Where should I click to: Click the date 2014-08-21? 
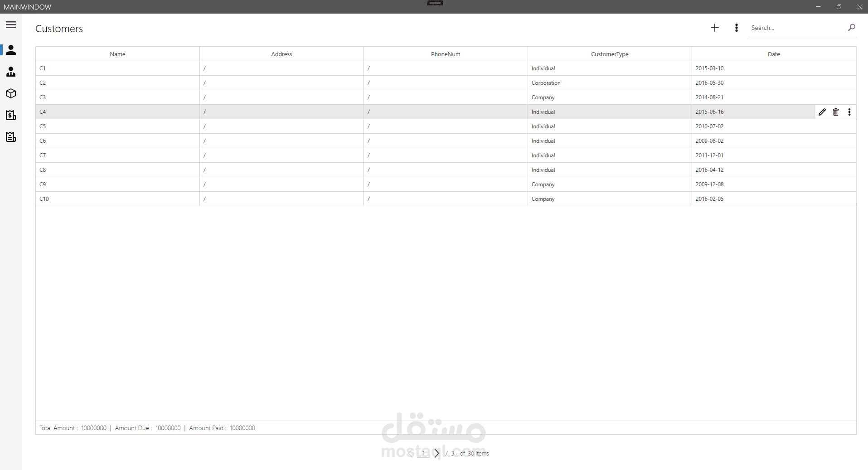710,97
